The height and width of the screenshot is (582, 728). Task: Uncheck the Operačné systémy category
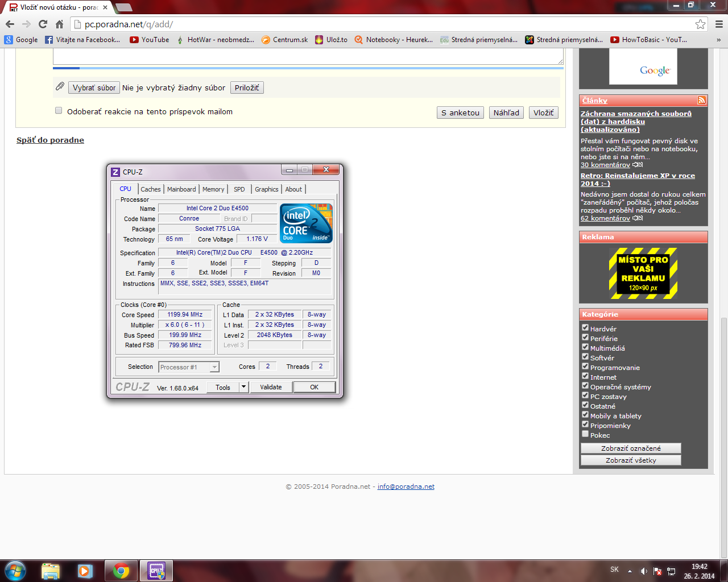point(585,385)
